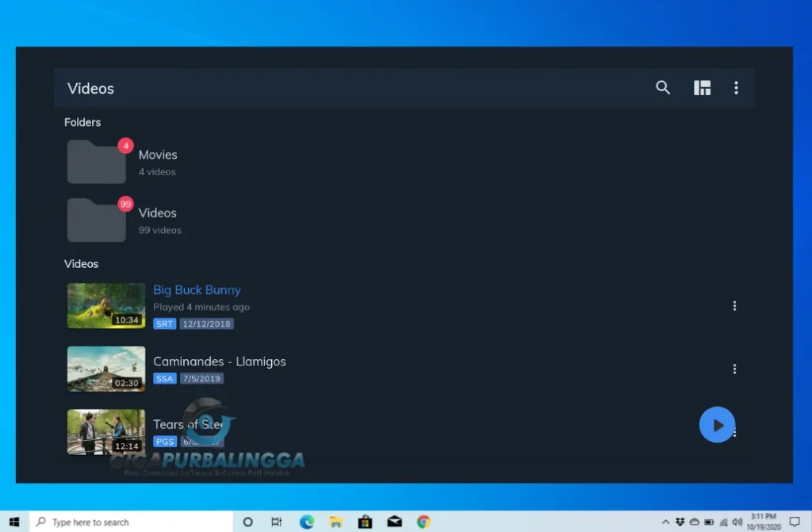Switch the library layout view

(703, 88)
